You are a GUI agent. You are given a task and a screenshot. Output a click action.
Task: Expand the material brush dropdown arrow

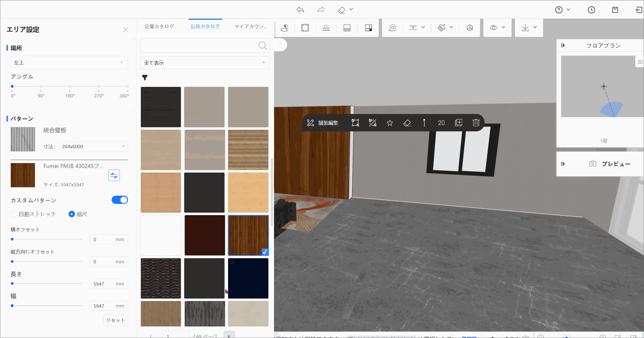click(x=451, y=27)
